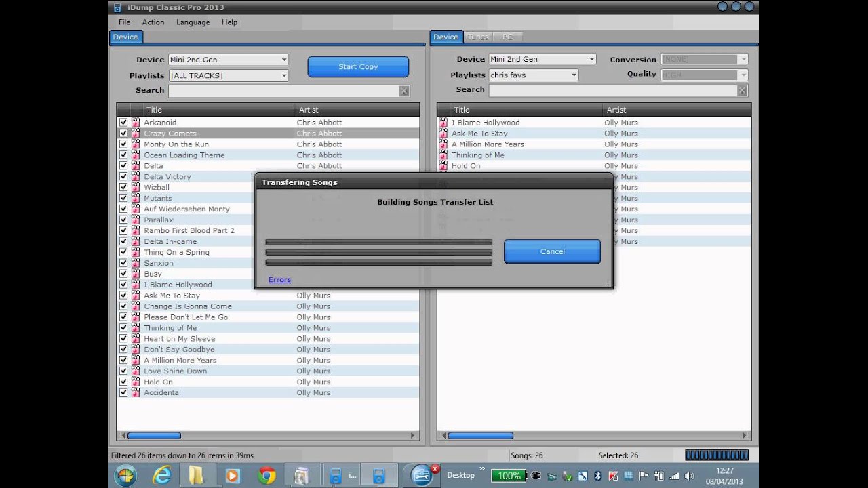Toggle the Sanxion checkbox
Image resolution: width=868 pixels, height=488 pixels.
123,263
